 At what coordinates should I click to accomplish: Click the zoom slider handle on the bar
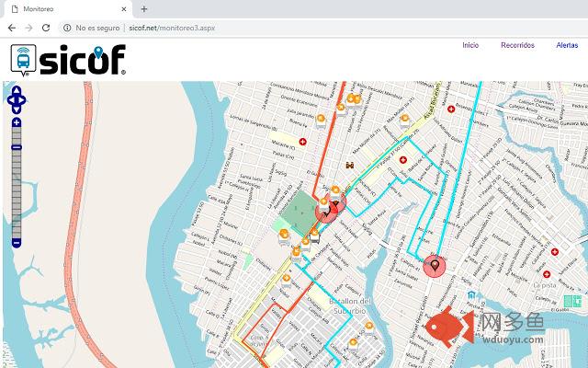click(17, 147)
